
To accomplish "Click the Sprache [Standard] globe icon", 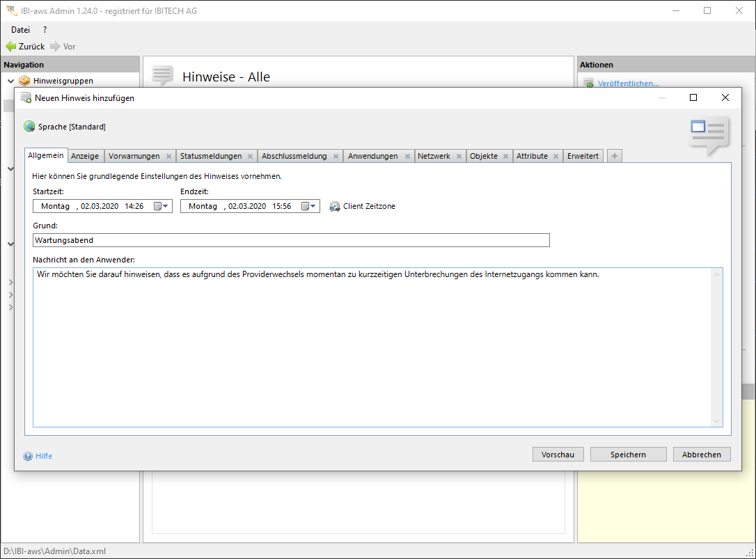I will click(x=29, y=127).
